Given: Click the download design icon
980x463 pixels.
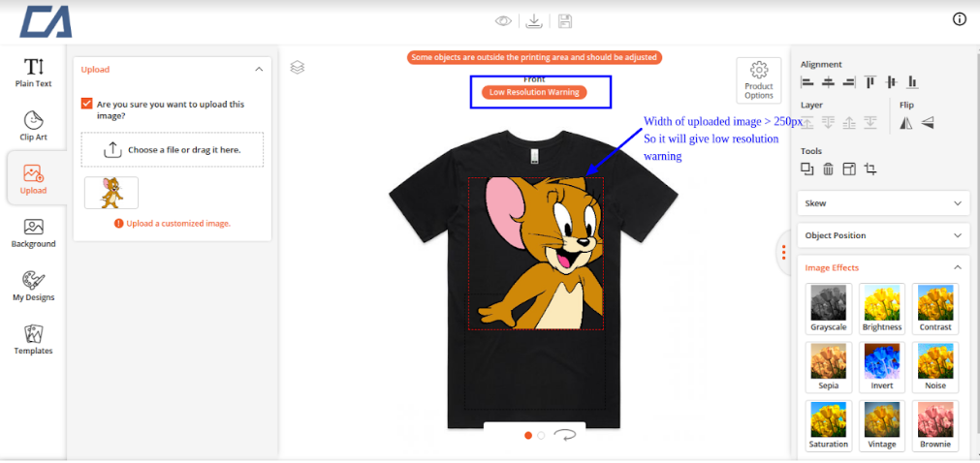Looking at the screenshot, I should click(533, 21).
